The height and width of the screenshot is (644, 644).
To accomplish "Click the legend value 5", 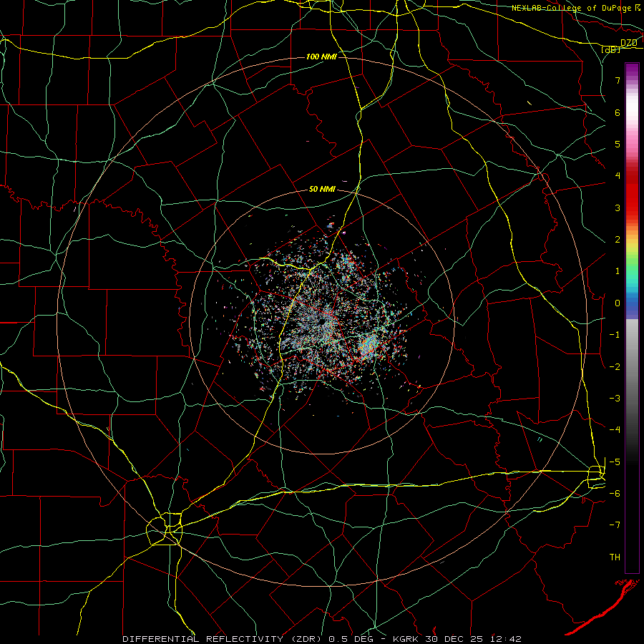I will point(618,144).
